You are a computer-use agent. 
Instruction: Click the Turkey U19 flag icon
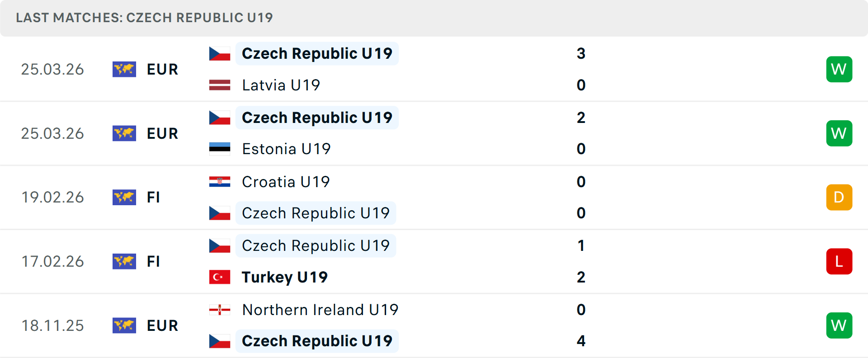[220, 277]
